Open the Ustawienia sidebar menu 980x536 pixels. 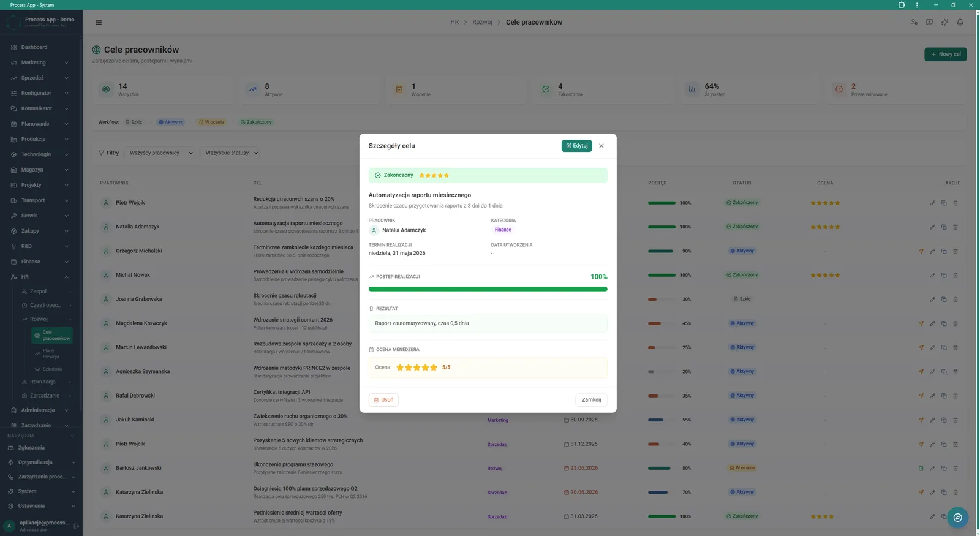pyautogui.click(x=41, y=506)
